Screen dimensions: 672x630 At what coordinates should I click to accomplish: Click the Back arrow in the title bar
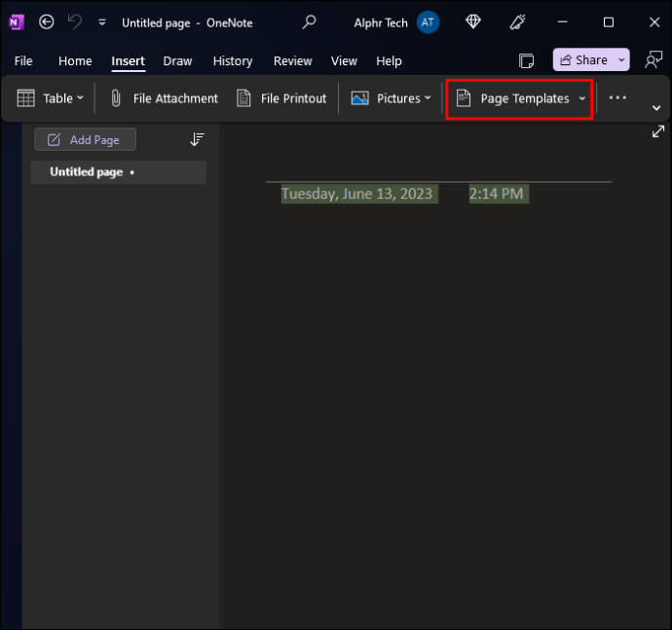point(47,22)
